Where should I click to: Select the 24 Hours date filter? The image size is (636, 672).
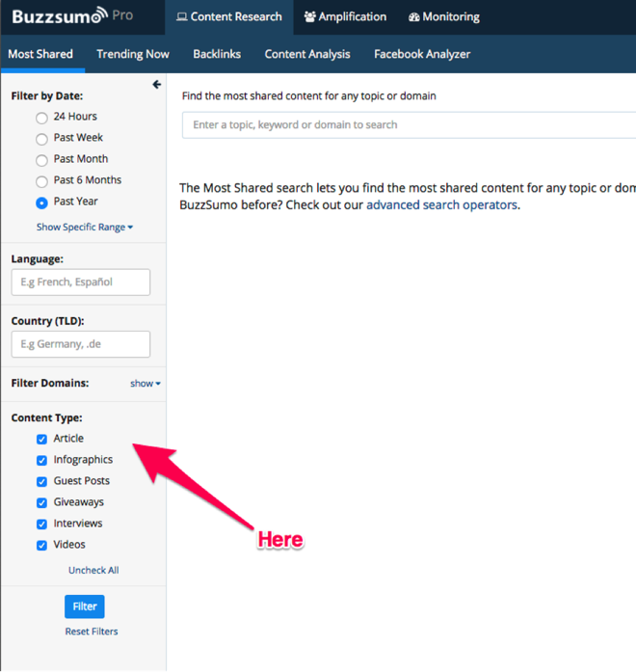point(41,118)
